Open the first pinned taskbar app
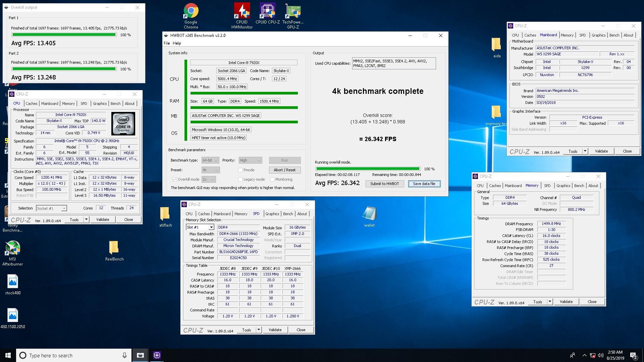 141,355
